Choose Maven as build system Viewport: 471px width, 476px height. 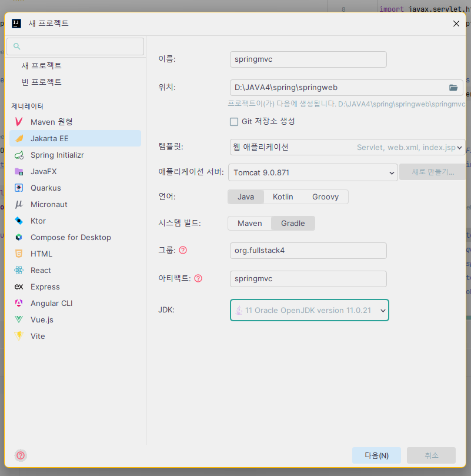coord(250,223)
